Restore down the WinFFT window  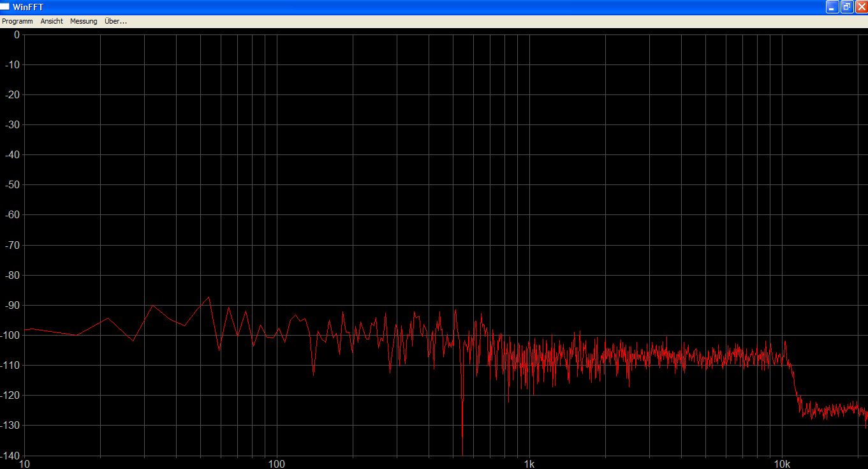click(847, 7)
